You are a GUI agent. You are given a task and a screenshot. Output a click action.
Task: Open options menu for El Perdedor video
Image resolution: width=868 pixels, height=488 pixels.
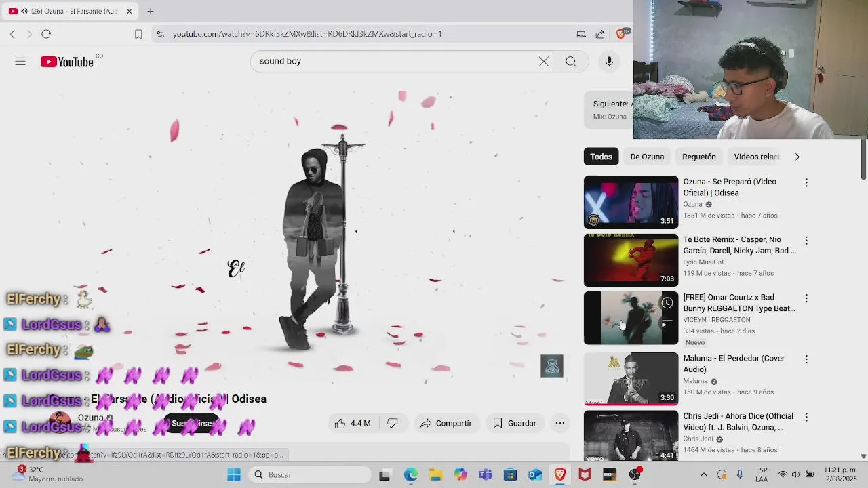click(x=806, y=359)
